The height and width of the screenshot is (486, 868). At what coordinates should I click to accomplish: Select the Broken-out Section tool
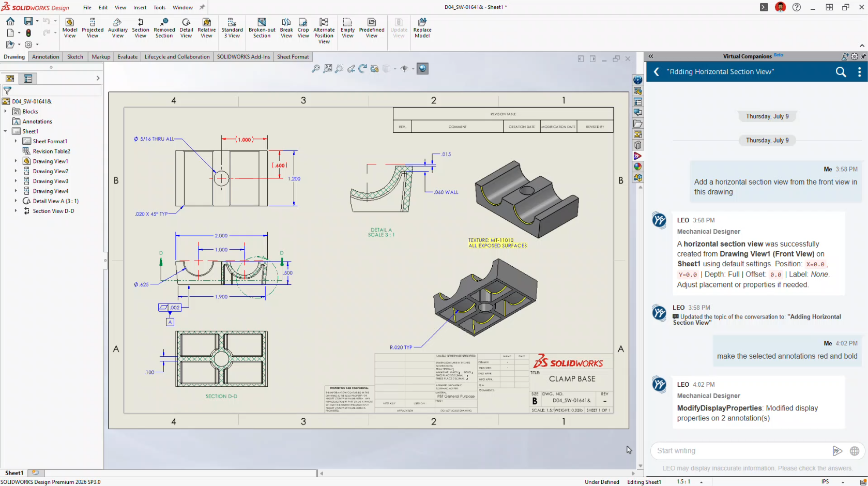[262, 28]
